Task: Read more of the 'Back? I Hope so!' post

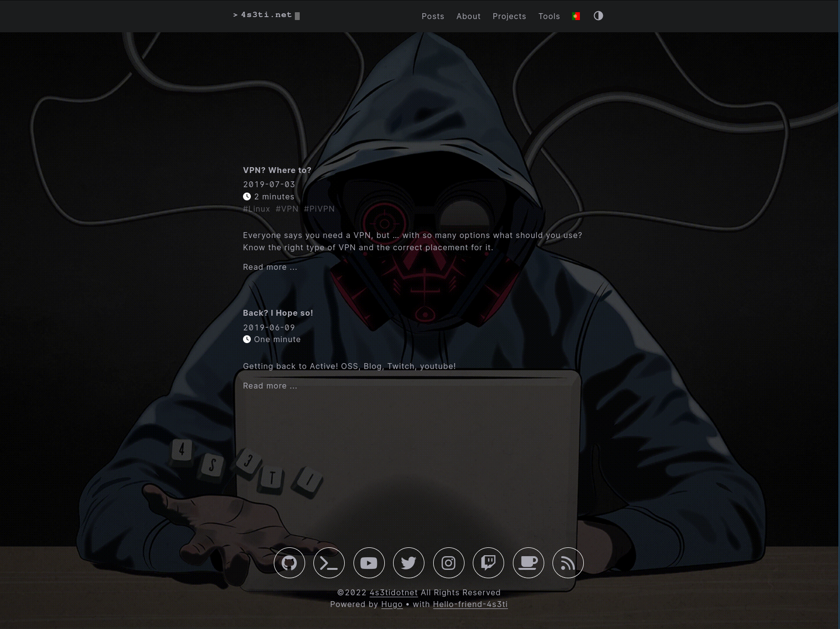Action: (x=270, y=386)
